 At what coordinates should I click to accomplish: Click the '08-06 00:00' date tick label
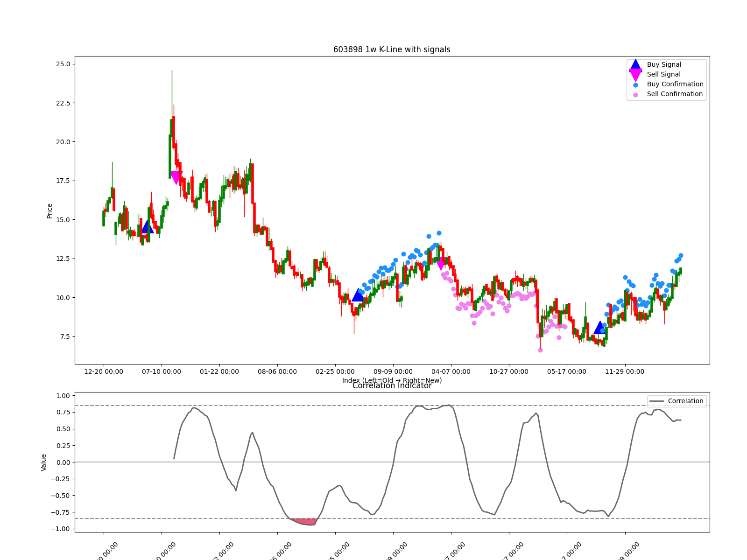click(277, 371)
